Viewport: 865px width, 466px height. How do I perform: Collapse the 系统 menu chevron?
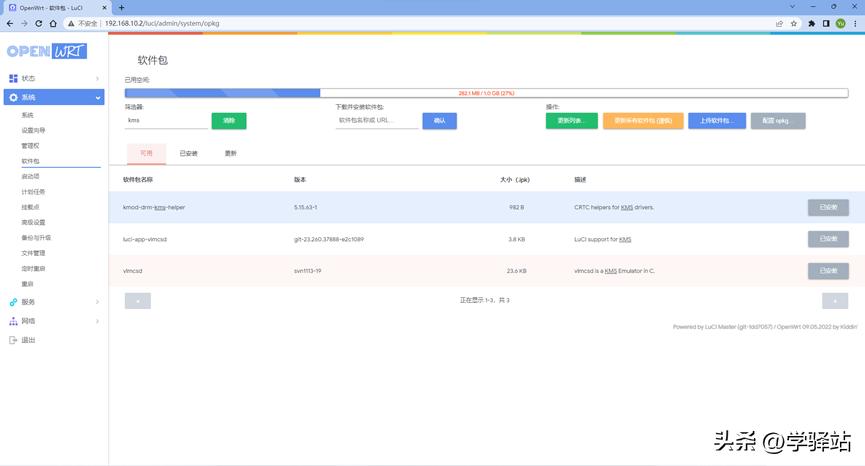pyautogui.click(x=98, y=98)
